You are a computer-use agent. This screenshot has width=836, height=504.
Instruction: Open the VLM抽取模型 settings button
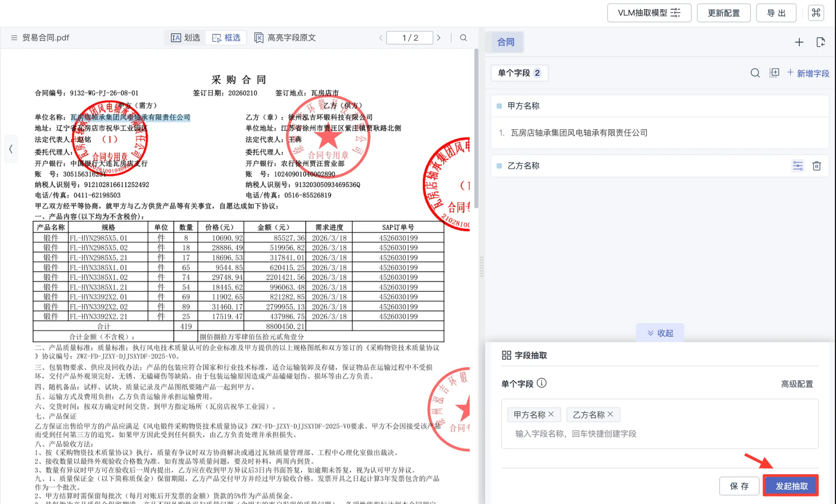pos(649,13)
